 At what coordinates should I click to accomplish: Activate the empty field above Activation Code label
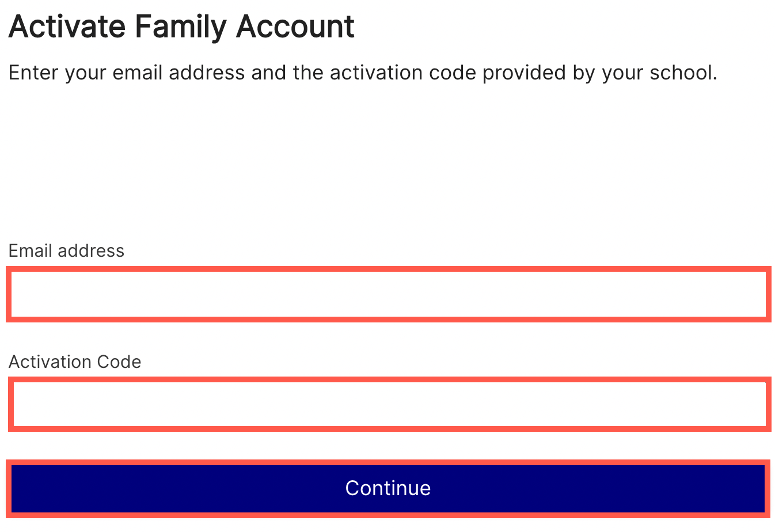point(389,294)
